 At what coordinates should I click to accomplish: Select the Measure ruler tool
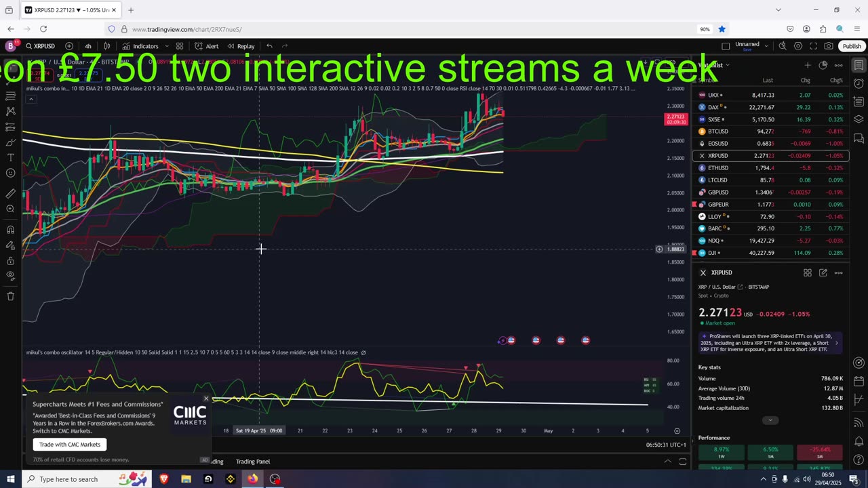(x=10, y=194)
